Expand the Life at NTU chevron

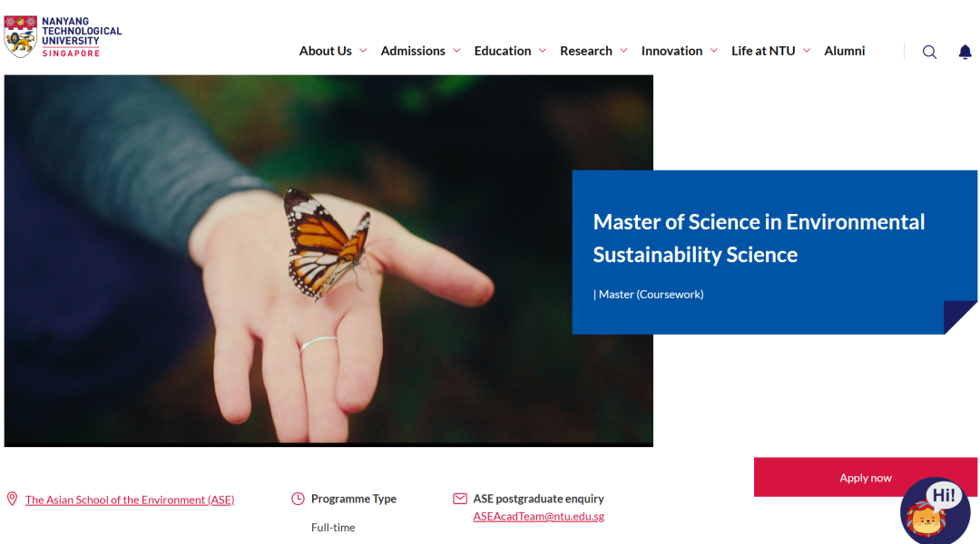[807, 51]
